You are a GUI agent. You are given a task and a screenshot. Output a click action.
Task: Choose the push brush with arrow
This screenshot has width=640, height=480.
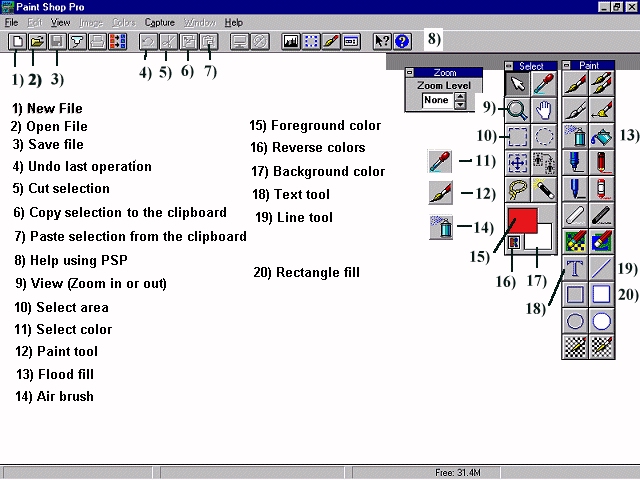(x=602, y=110)
